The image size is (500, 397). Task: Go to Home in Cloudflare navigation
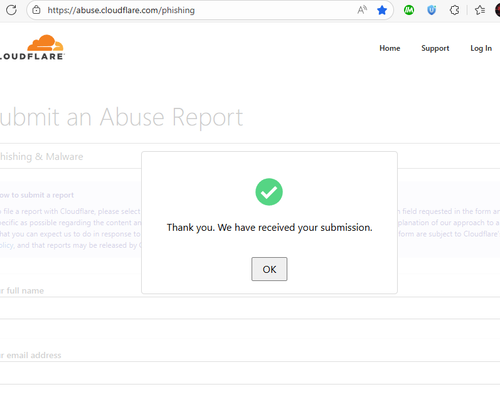[x=390, y=48]
